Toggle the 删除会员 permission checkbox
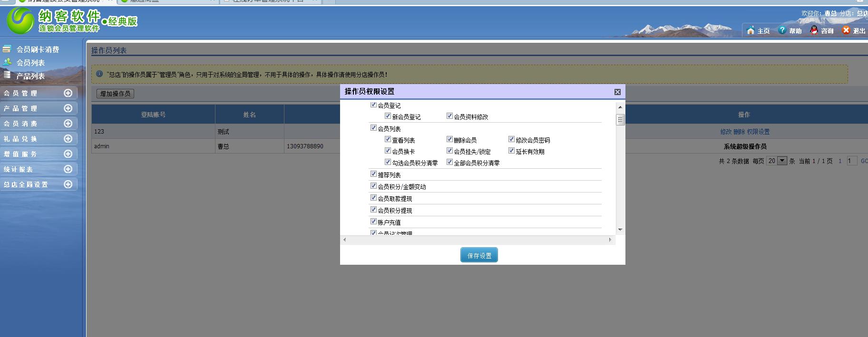The height and width of the screenshot is (337, 868). tap(449, 139)
